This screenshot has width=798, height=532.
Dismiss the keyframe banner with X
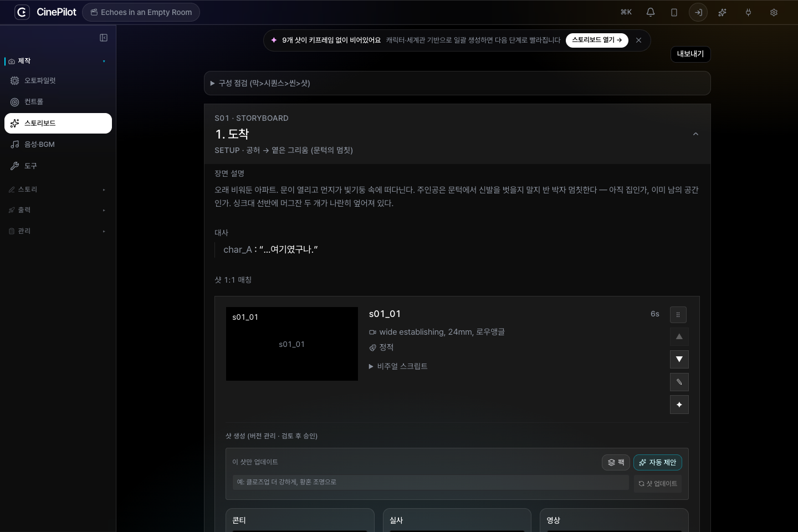pos(638,40)
